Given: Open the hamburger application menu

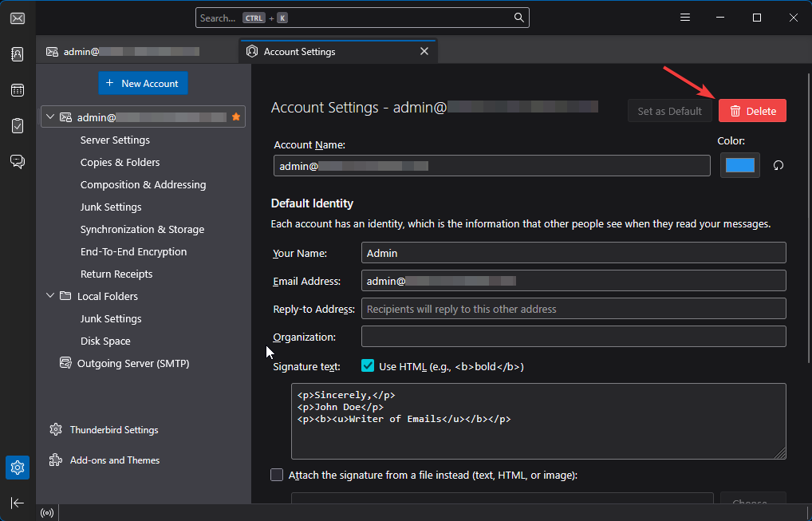Looking at the screenshot, I should coord(685,18).
